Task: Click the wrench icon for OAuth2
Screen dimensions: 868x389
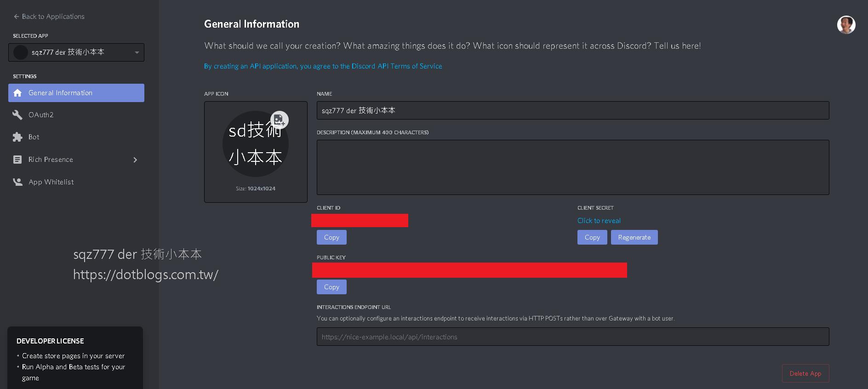Action: pyautogui.click(x=17, y=115)
